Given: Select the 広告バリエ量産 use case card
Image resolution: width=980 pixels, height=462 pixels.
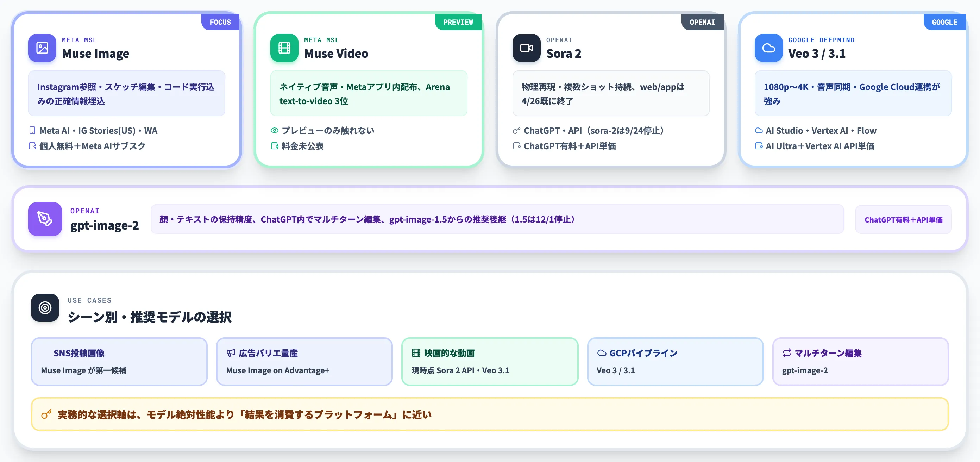Looking at the screenshot, I should tap(304, 362).
